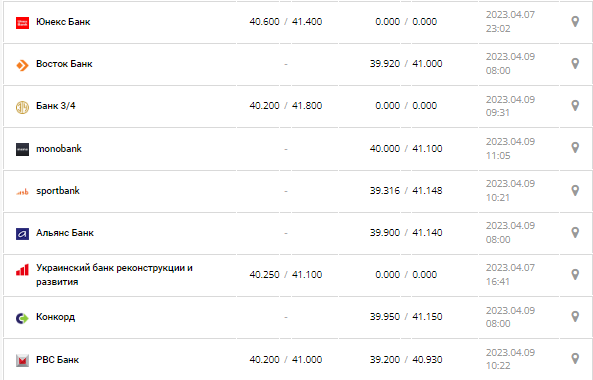The image size is (593, 380).
Task: Open the РВС Банк link
Action: click(57, 360)
